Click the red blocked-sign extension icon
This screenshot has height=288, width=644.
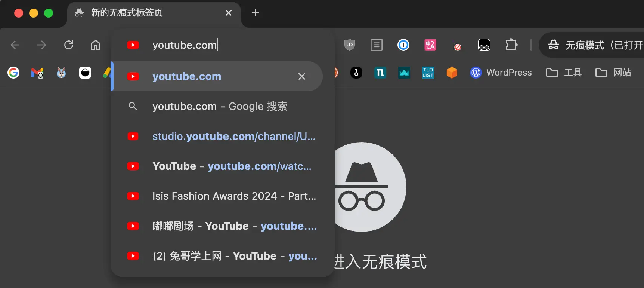[x=457, y=47]
